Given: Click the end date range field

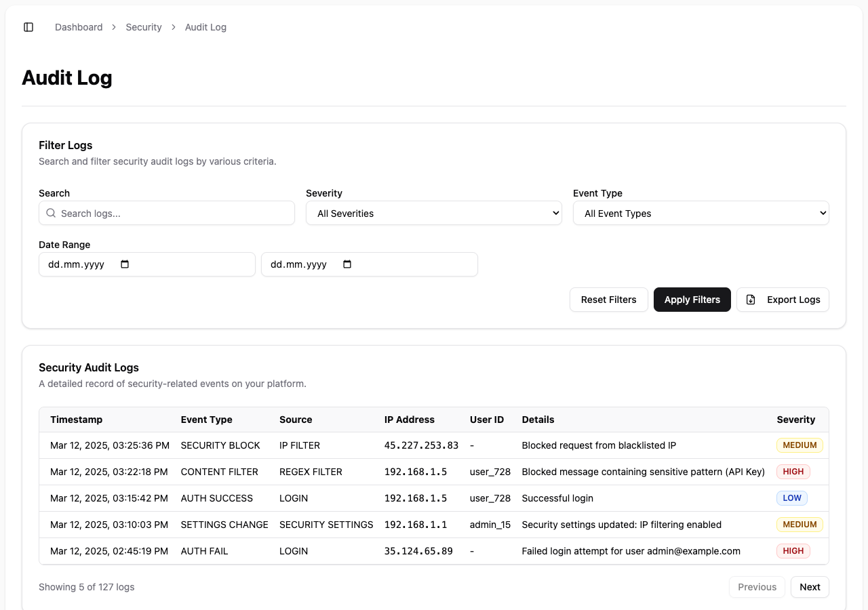Looking at the screenshot, I should pos(370,264).
